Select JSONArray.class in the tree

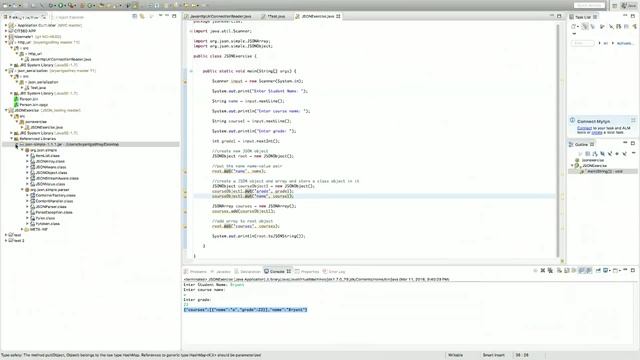50,162
